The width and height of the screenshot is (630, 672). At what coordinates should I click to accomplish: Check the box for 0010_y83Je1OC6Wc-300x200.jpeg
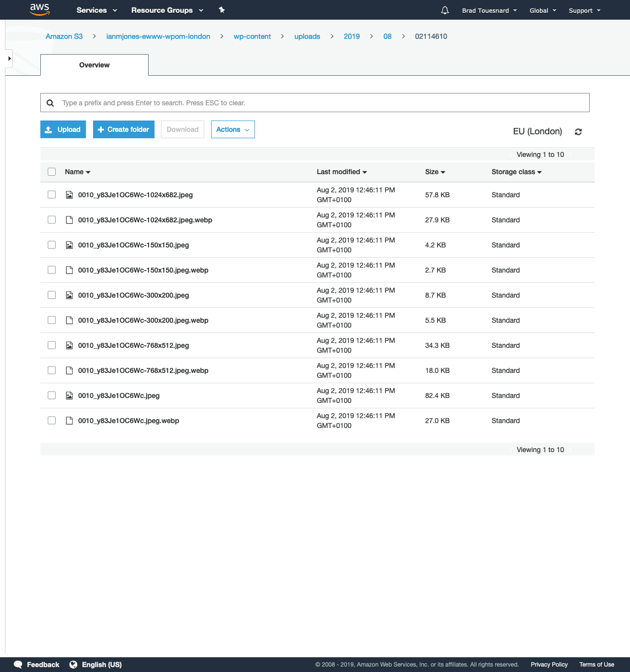pyautogui.click(x=52, y=295)
